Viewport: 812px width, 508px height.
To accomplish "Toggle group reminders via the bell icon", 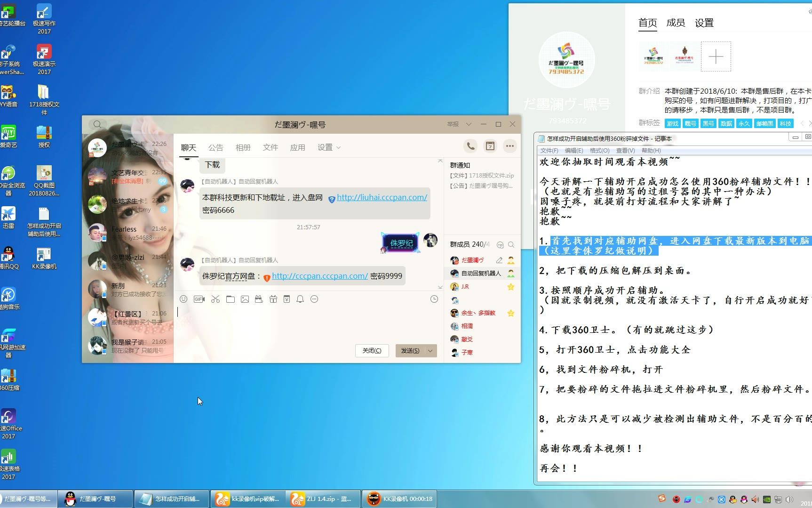I will [x=300, y=299].
